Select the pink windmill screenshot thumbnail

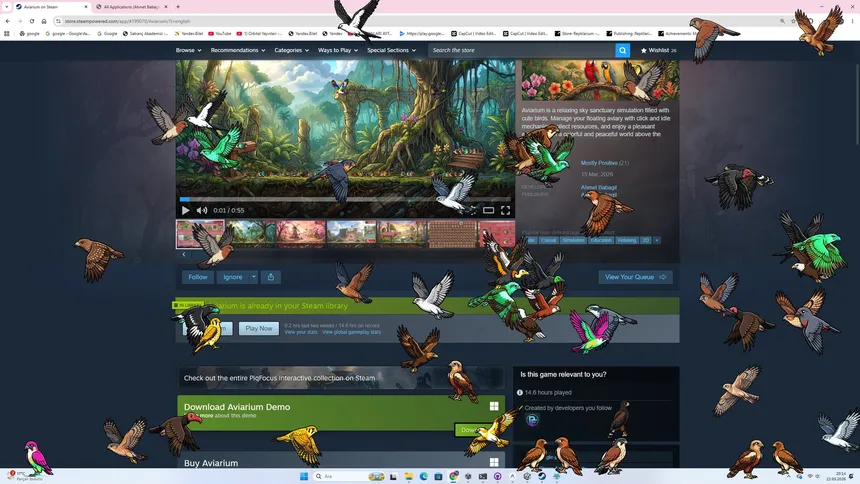point(301,234)
